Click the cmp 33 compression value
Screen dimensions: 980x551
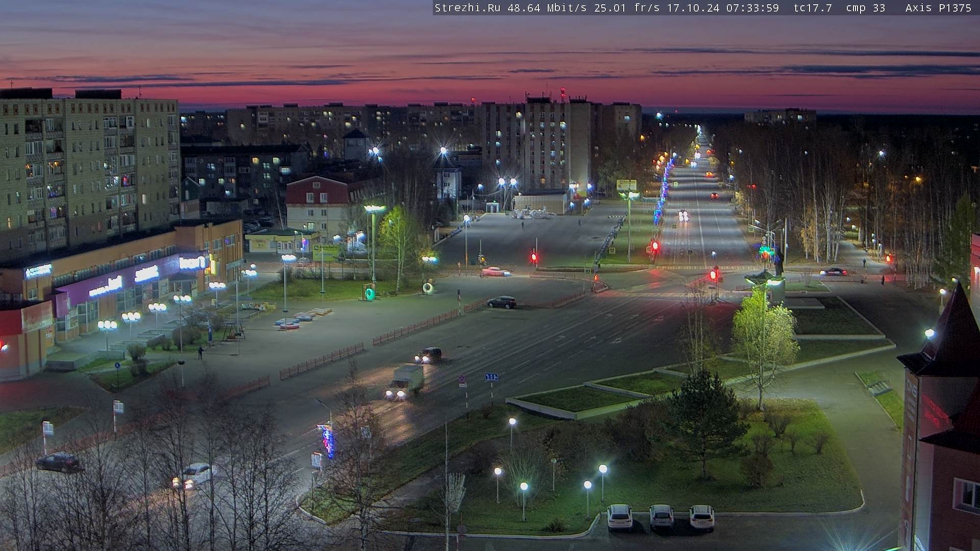(866, 8)
